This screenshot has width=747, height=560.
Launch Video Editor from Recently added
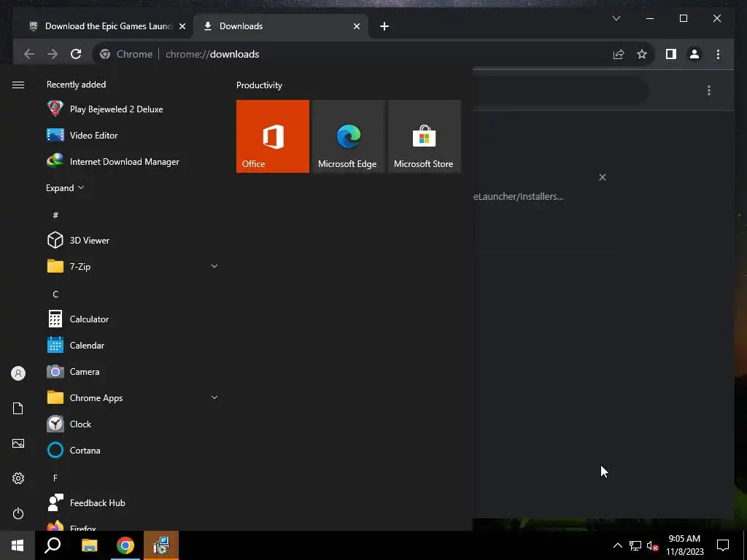pyautogui.click(x=133, y=135)
